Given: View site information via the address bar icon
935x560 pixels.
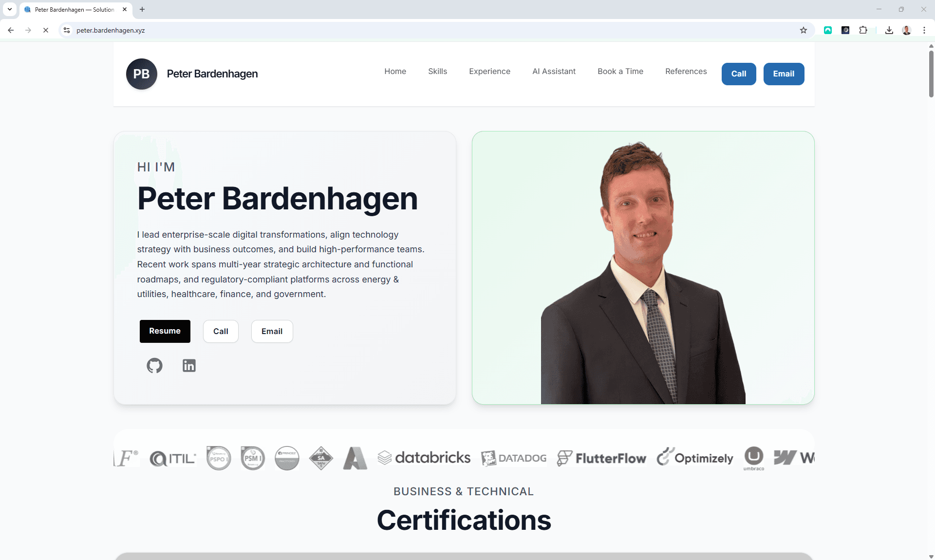Looking at the screenshot, I should click(67, 30).
